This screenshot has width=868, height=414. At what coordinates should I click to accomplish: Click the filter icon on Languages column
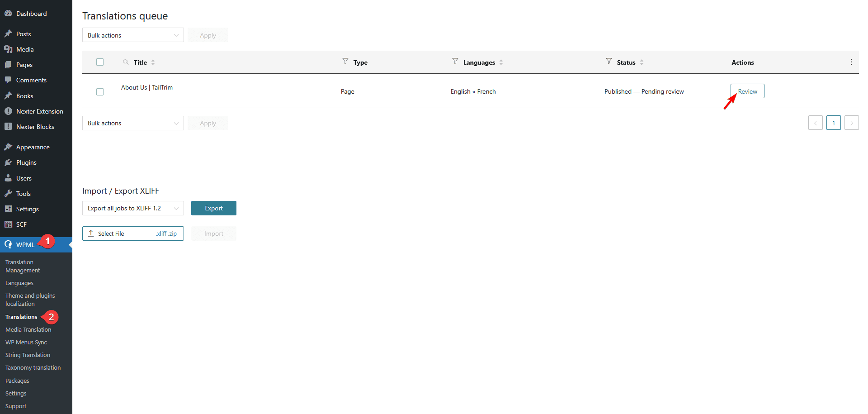(x=454, y=62)
